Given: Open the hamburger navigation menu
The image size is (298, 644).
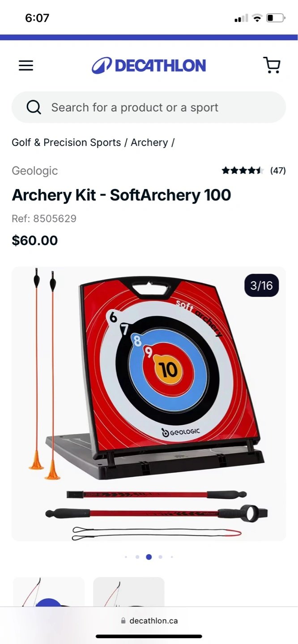Looking at the screenshot, I should click(26, 66).
